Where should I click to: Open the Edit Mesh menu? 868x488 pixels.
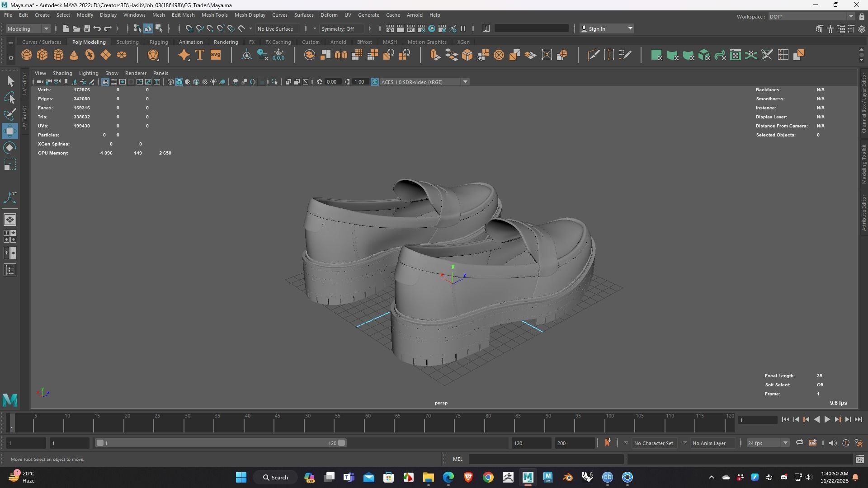click(x=183, y=15)
